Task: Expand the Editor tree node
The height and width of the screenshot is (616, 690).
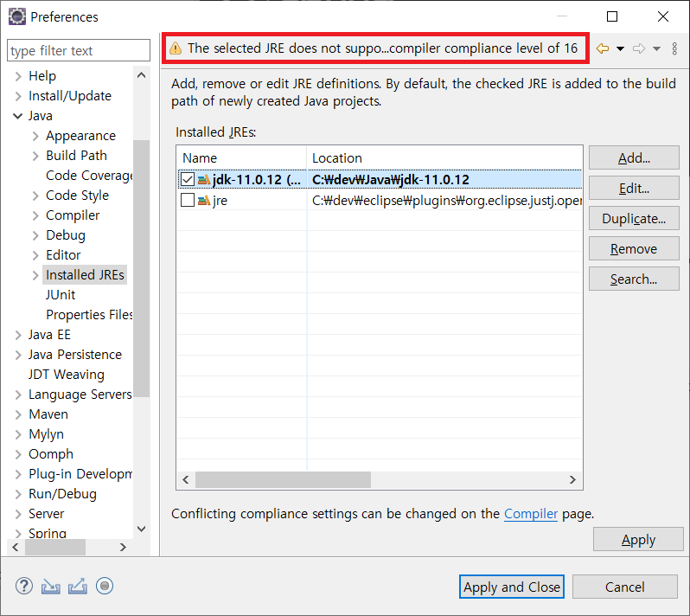Action: click(35, 255)
